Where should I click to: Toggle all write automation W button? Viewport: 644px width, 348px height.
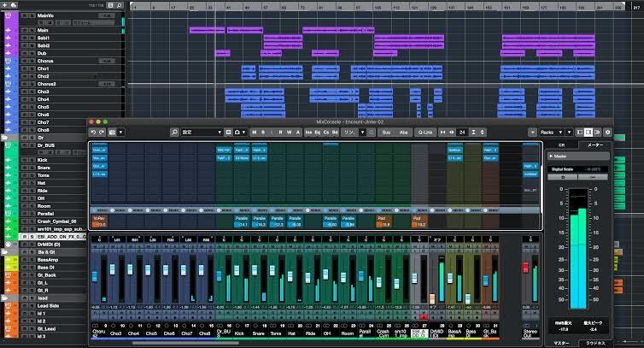(290, 132)
